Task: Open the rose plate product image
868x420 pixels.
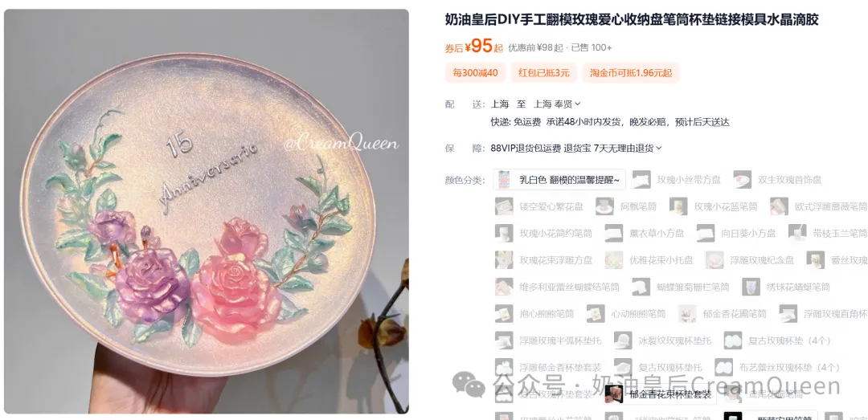Action: tap(207, 211)
